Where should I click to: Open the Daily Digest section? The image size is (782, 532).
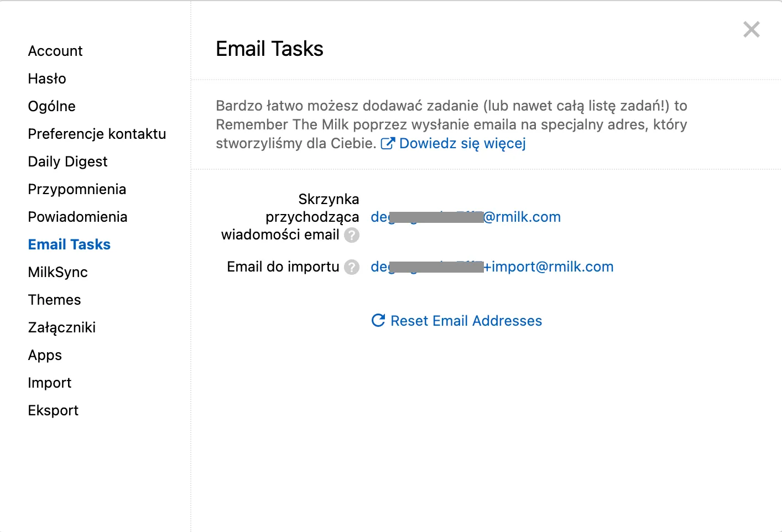point(67,161)
